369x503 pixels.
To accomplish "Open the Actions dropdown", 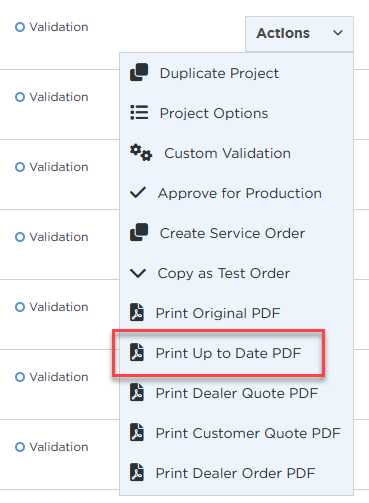I will pyautogui.click(x=299, y=33).
